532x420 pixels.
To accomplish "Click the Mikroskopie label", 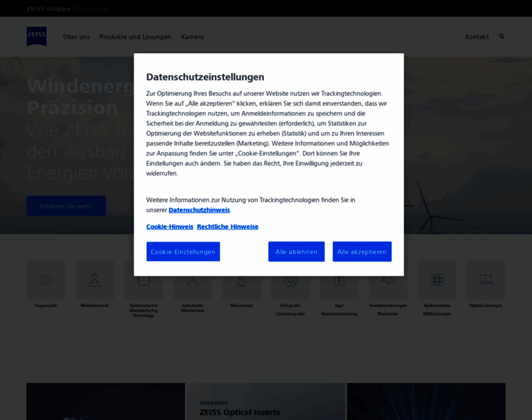I will [241, 306].
